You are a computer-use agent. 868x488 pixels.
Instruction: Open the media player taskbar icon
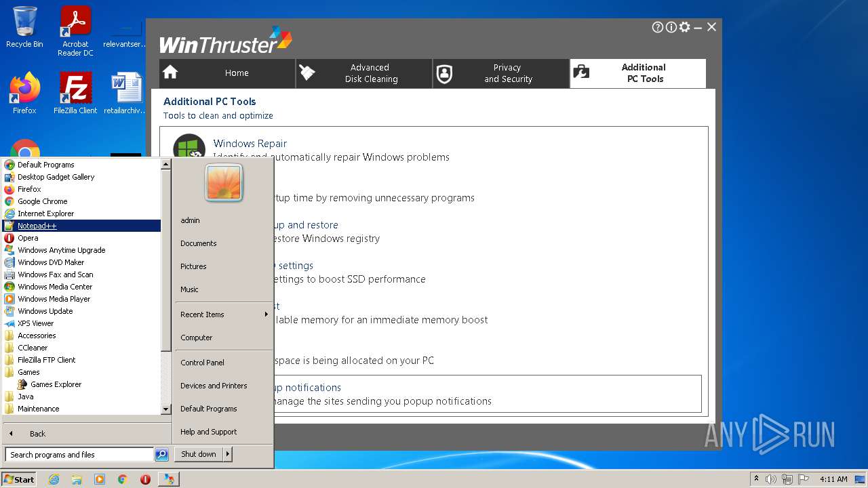(x=100, y=479)
